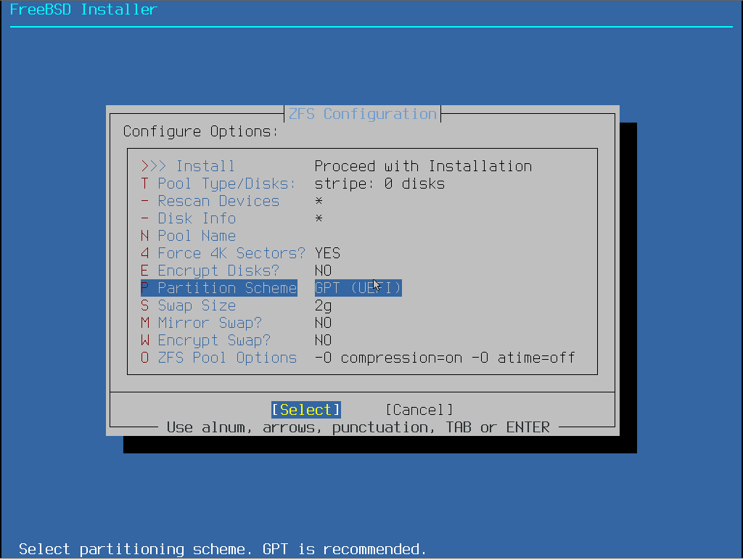
Task: Click the Select button
Action: point(305,410)
